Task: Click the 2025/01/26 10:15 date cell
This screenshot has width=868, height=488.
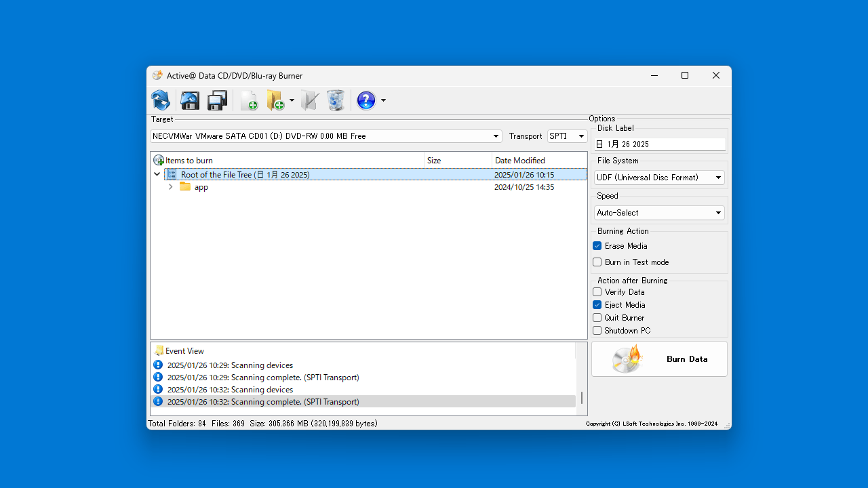Action: [x=524, y=175]
